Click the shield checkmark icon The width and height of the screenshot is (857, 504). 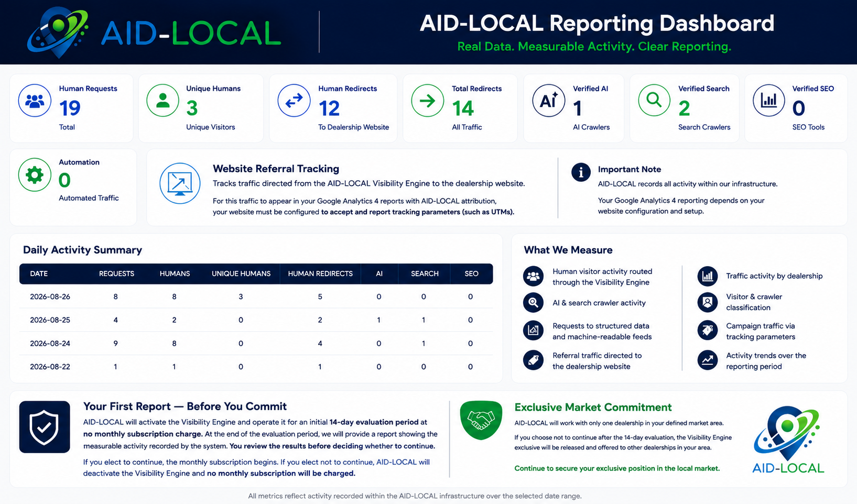click(x=45, y=427)
